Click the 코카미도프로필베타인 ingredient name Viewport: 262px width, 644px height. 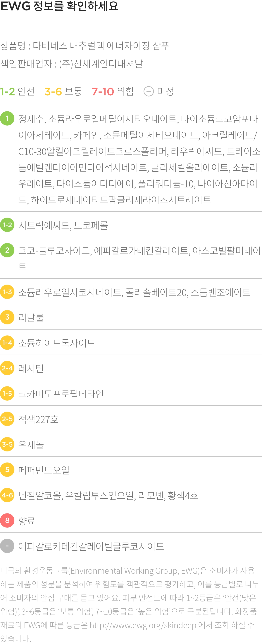61,394
